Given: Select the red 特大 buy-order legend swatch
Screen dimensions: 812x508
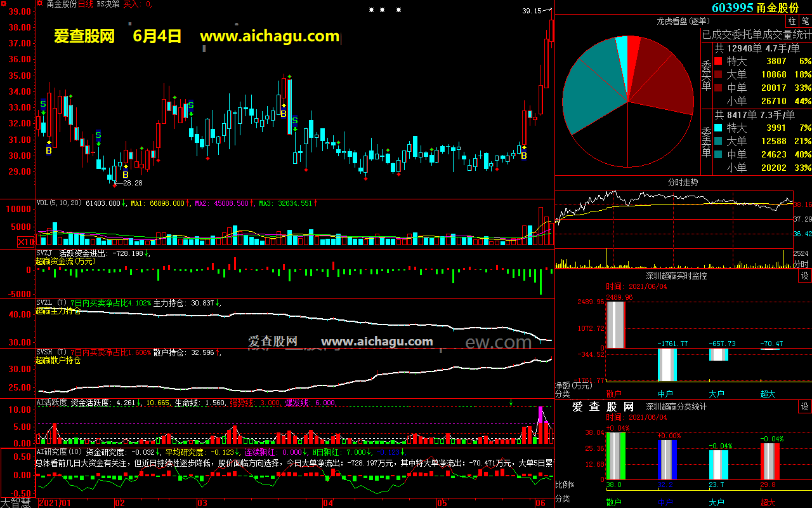Looking at the screenshot, I should [x=718, y=62].
